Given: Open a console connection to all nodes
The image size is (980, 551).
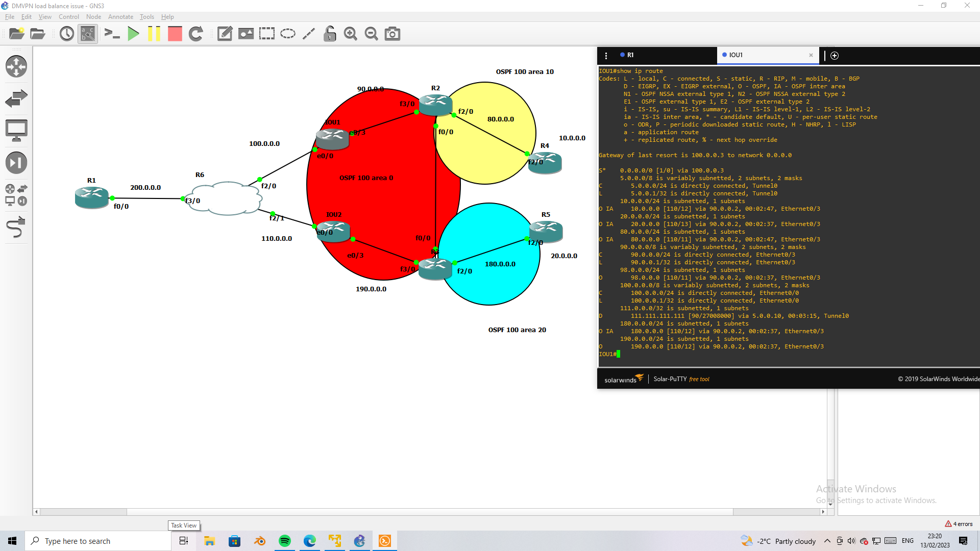Looking at the screenshot, I should 112,34.
